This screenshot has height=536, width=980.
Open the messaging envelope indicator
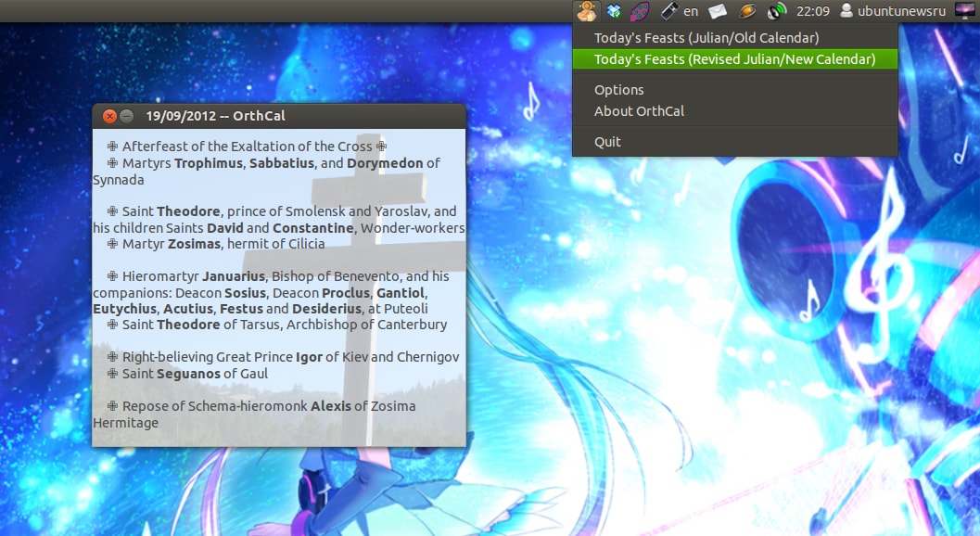718,10
